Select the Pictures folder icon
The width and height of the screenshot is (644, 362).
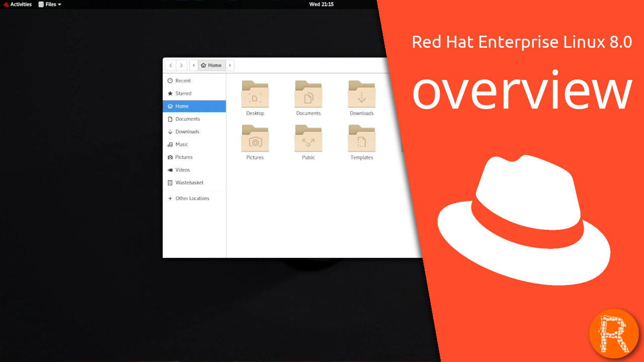255,138
